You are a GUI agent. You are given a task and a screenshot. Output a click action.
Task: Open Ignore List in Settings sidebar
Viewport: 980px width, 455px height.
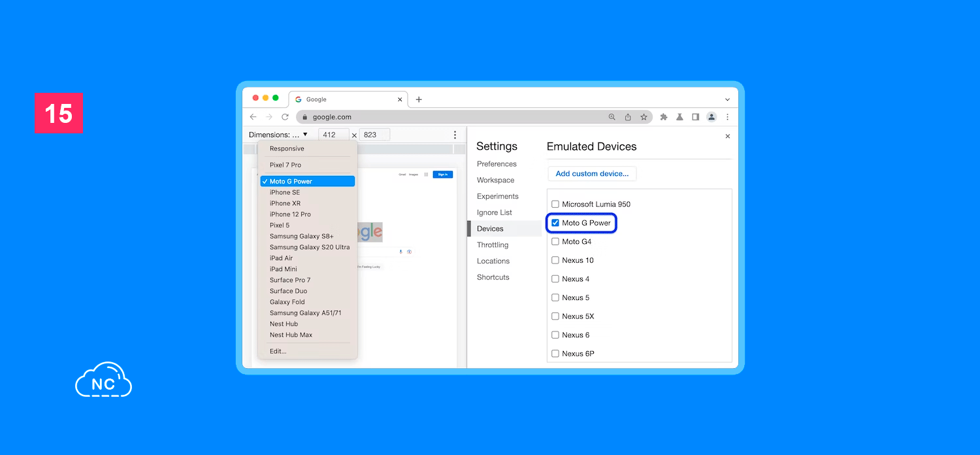pos(495,212)
